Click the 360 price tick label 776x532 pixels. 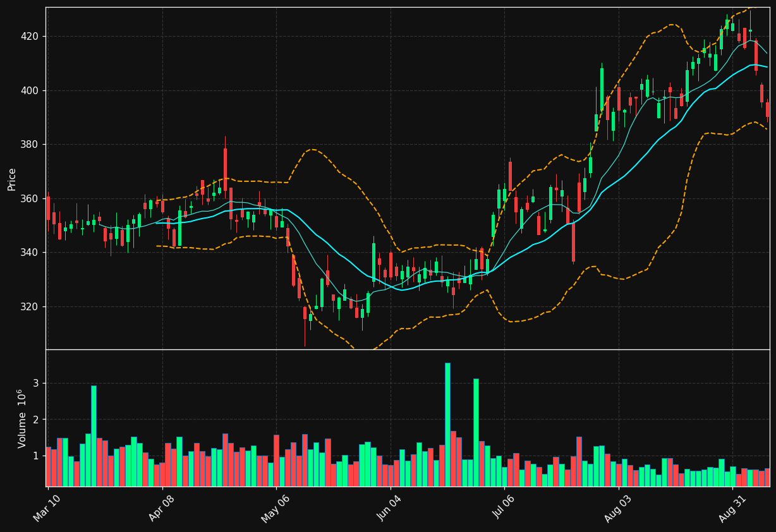tap(30, 198)
